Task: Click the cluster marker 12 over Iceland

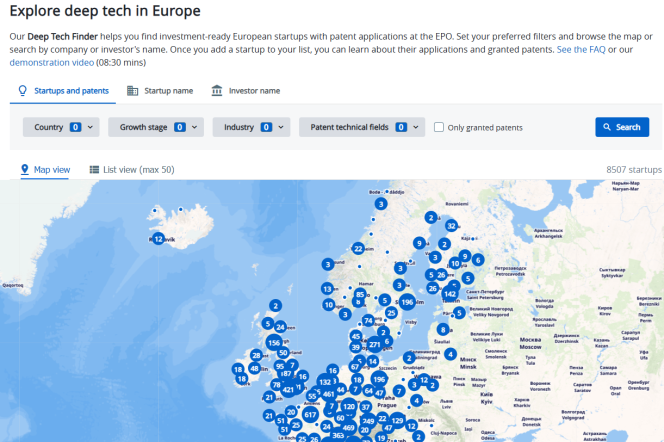Action: pos(158,238)
